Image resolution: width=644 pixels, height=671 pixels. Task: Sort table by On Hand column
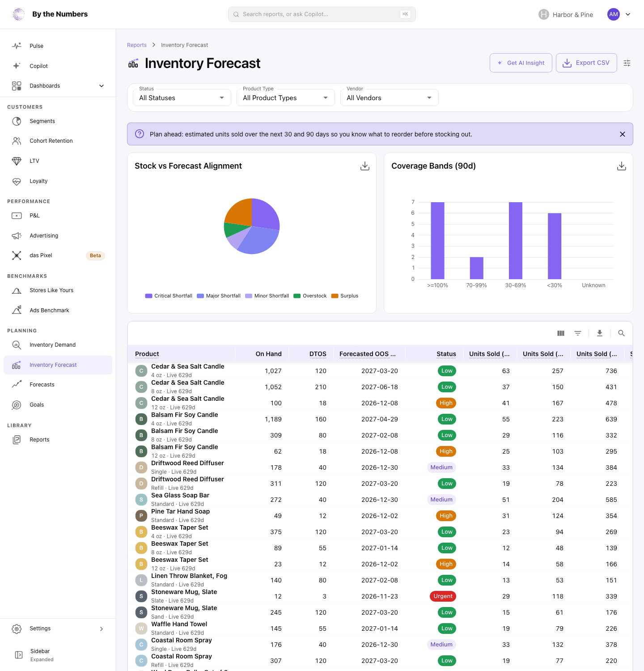point(269,354)
